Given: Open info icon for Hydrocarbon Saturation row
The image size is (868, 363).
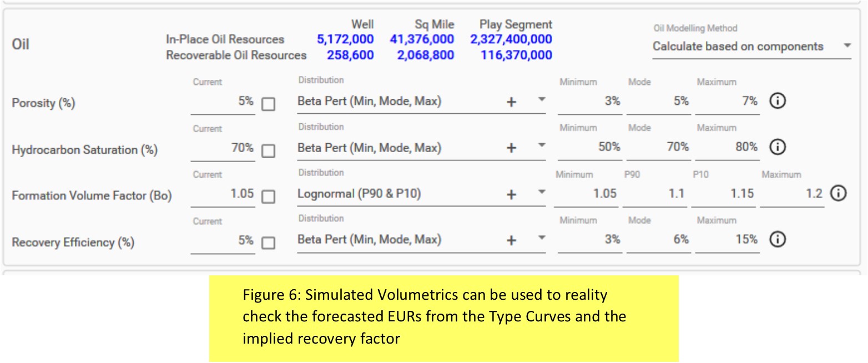Looking at the screenshot, I should tap(778, 147).
